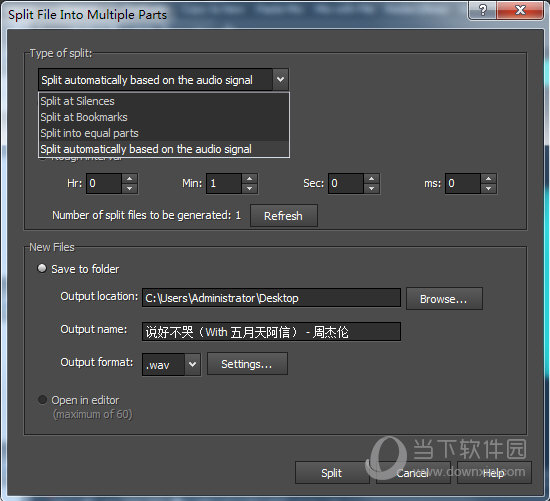Decrease the ms value with down arrow
The image size is (550, 501).
tap(488, 188)
